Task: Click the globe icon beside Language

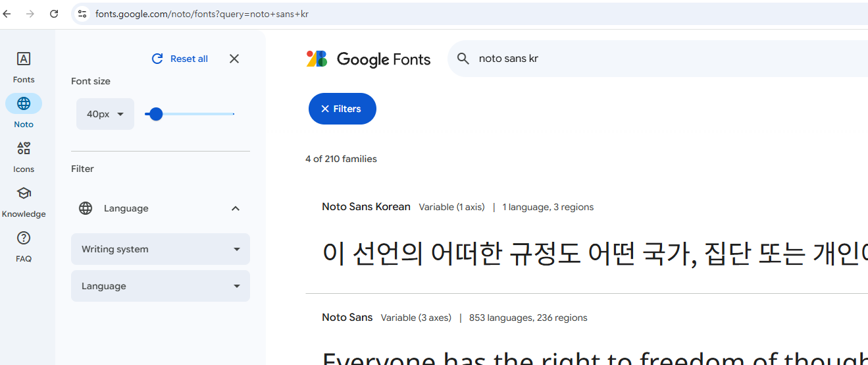Action: coord(86,208)
